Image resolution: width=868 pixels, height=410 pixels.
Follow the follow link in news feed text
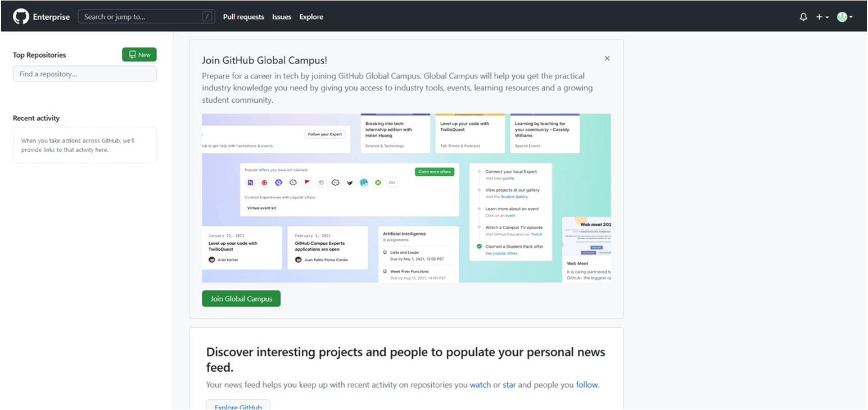587,385
